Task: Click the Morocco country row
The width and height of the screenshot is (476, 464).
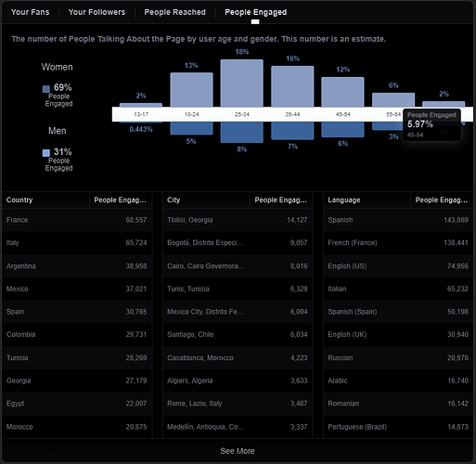Action: click(77, 427)
